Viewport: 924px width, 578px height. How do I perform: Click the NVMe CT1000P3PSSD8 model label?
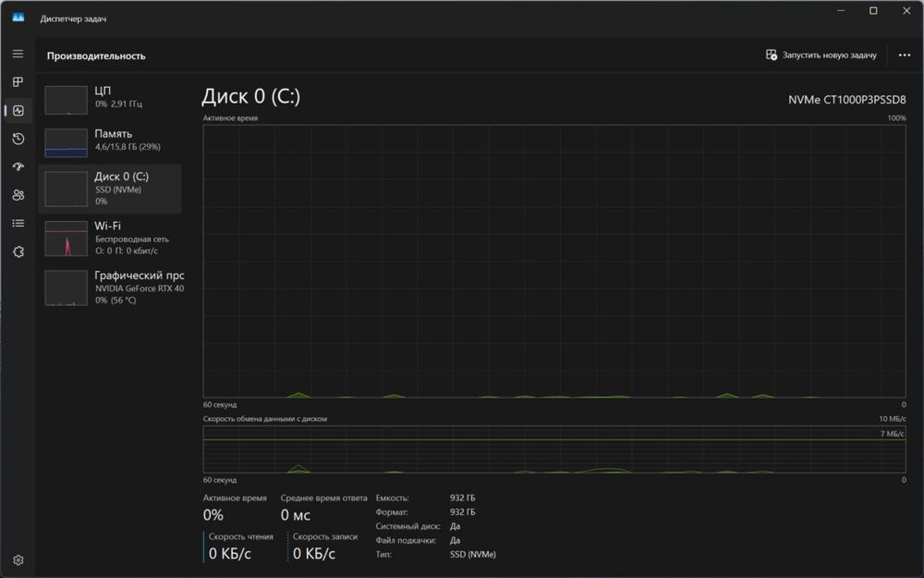click(846, 100)
